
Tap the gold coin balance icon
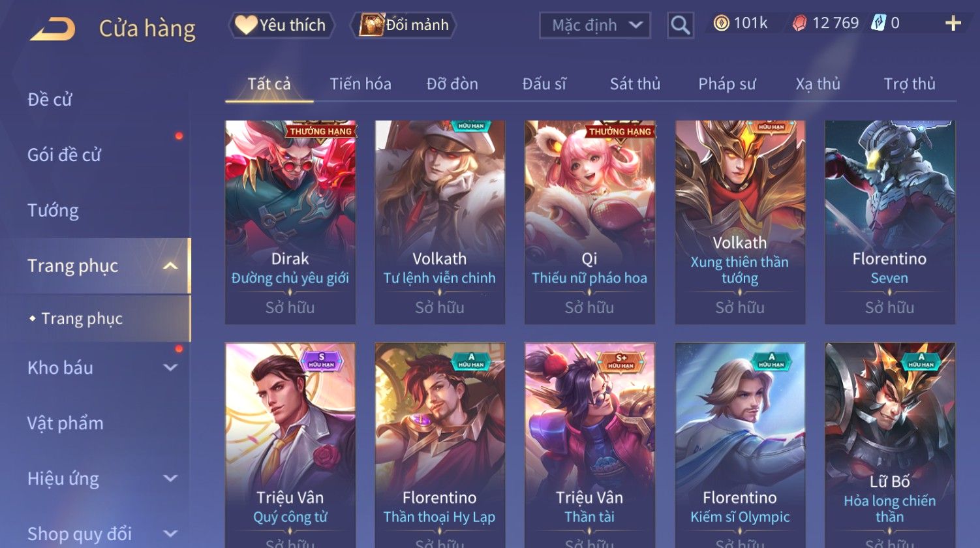point(721,23)
